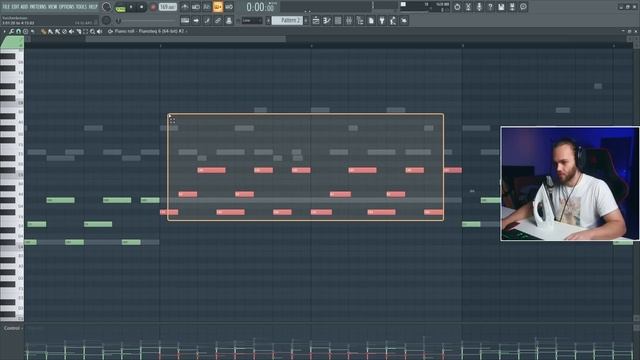Open the piano roll tools wrench menu
Viewport: 640px width, 360px height.
pos(11,31)
